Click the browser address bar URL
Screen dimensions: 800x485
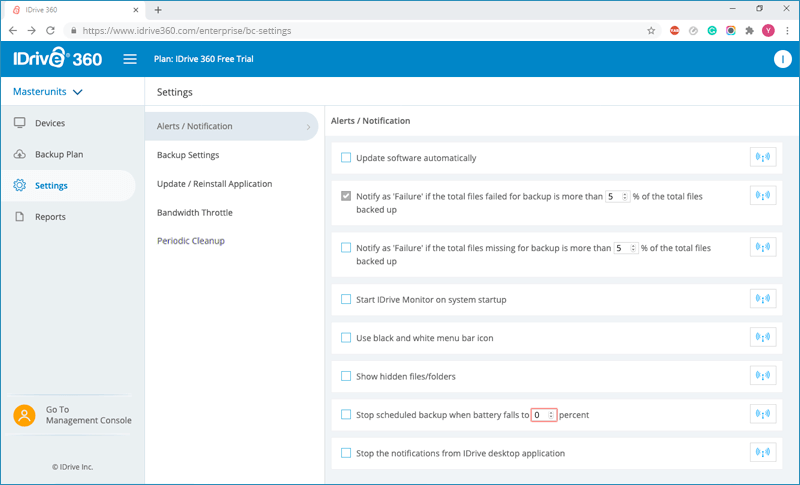(187, 31)
